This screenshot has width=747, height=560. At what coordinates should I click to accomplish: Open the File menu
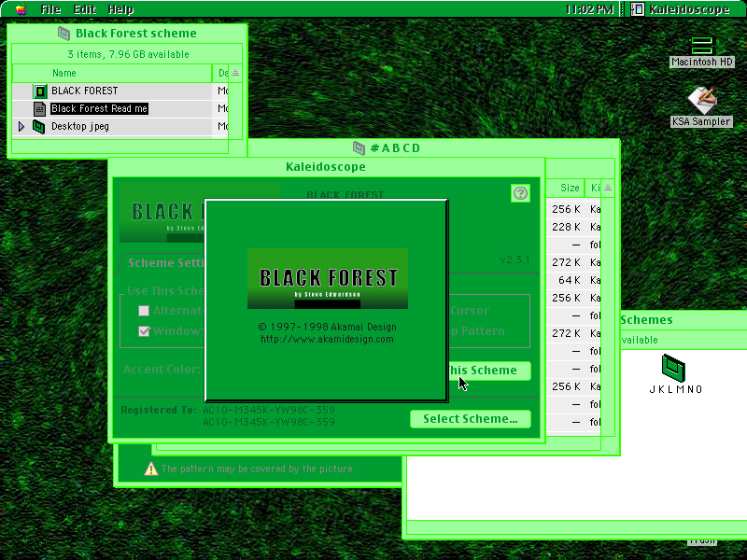(x=50, y=9)
